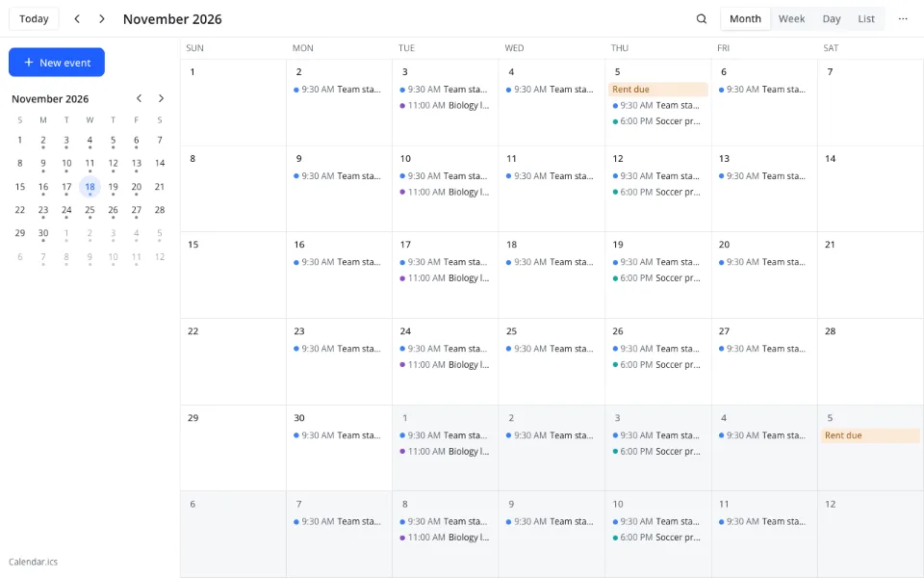Image resolution: width=924 pixels, height=578 pixels.
Task: Open Team standup on December 7
Action: [x=339, y=521]
